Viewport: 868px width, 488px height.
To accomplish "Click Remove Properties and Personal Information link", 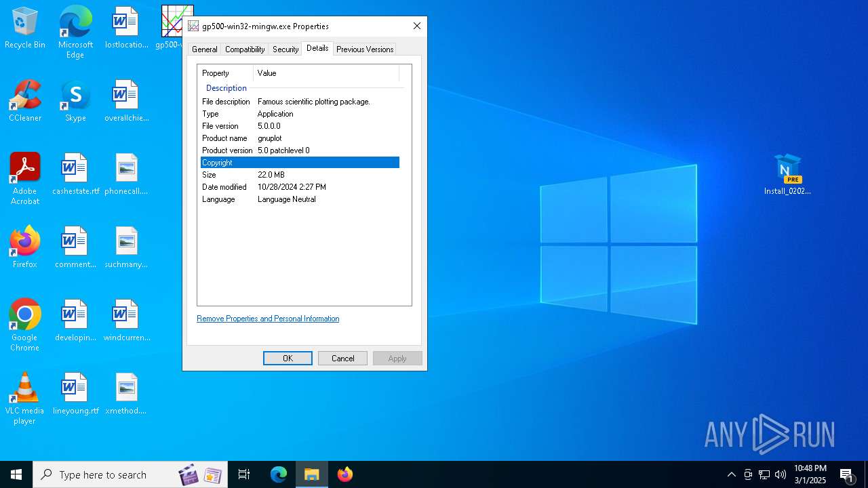I will [268, 319].
